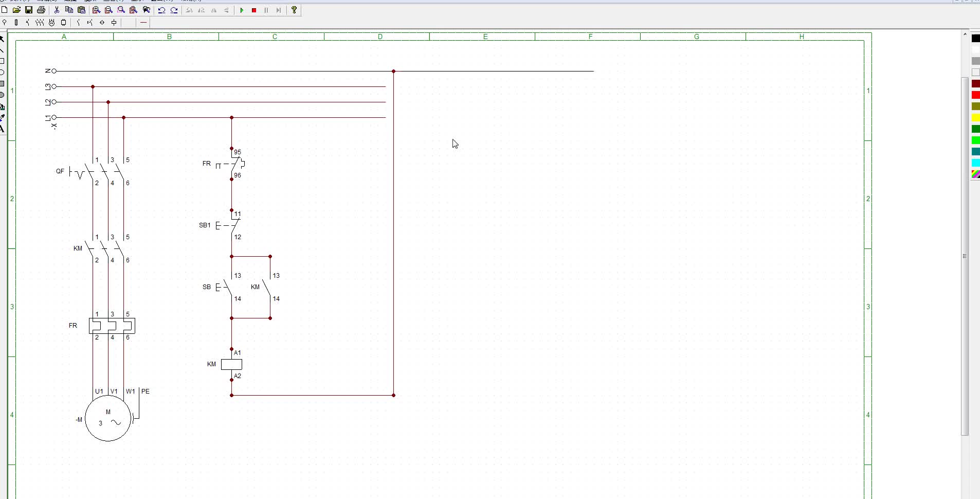The height and width of the screenshot is (499, 980).
Task: Click the SB1 stop button label
Action: point(205,225)
